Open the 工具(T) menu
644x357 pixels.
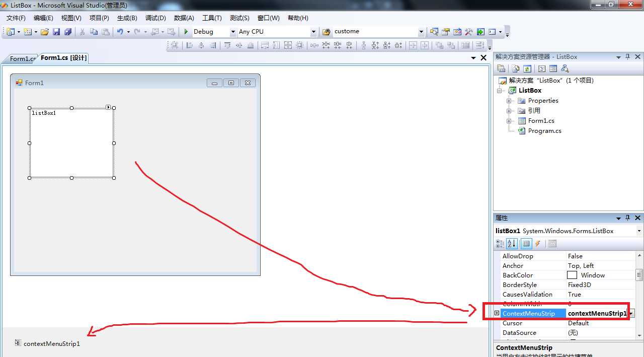pyautogui.click(x=212, y=18)
